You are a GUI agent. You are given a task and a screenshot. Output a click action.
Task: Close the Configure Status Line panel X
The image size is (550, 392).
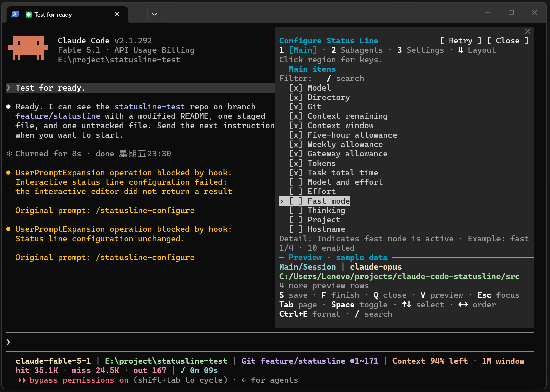[527, 31]
